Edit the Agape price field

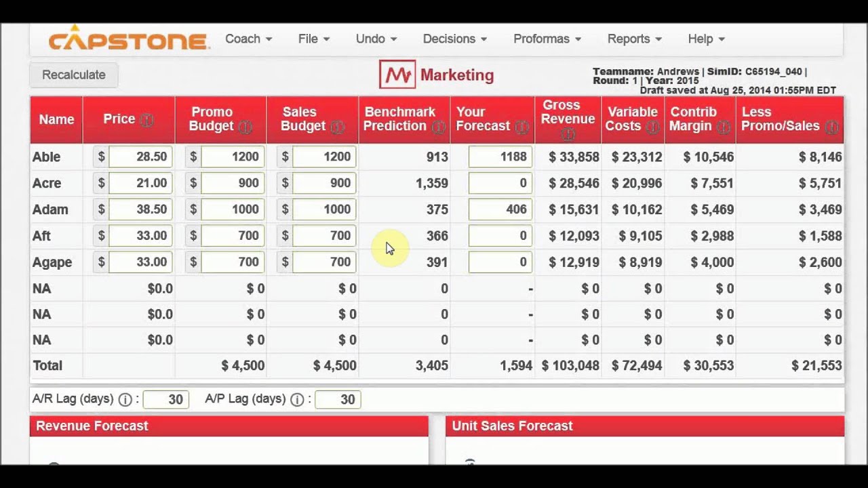pyautogui.click(x=140, y=262)
